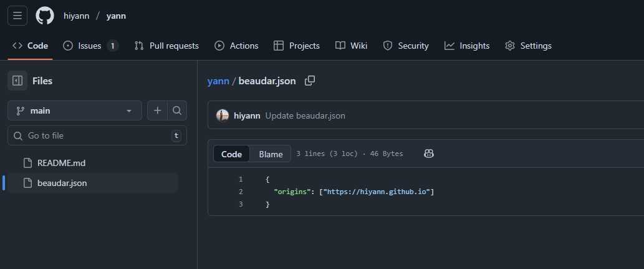Click the plus icon to add file

click(x=158, y=110)
